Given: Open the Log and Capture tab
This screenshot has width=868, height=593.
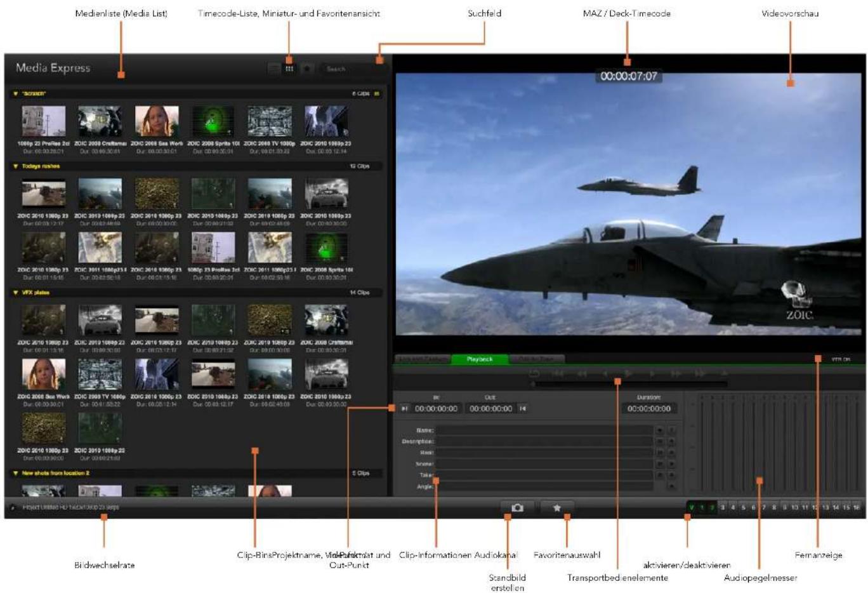Looking at the screenshot, I should point(423,359).
